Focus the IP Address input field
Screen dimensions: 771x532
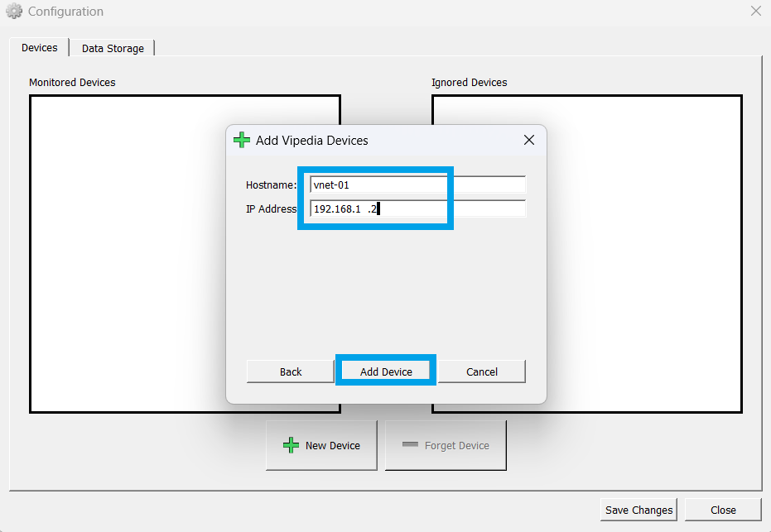click(418, 208)
